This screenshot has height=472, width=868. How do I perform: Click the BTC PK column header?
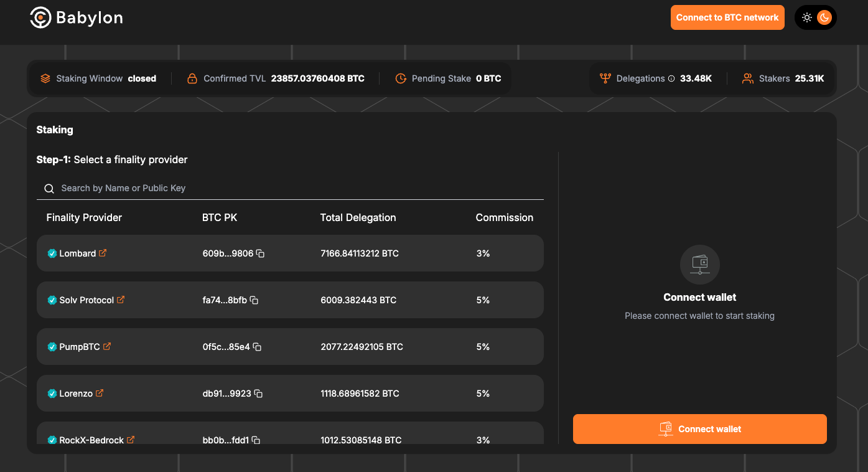click(220, 217)
